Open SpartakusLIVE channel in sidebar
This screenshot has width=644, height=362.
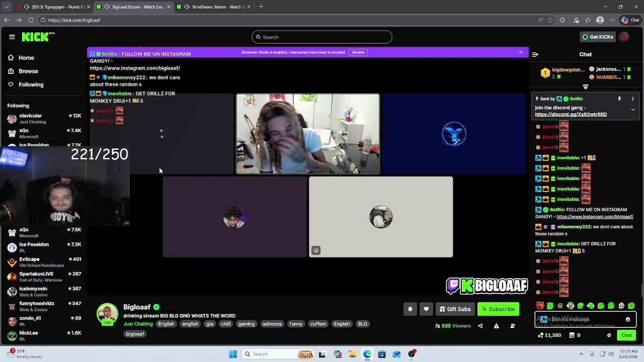point(44,277)
